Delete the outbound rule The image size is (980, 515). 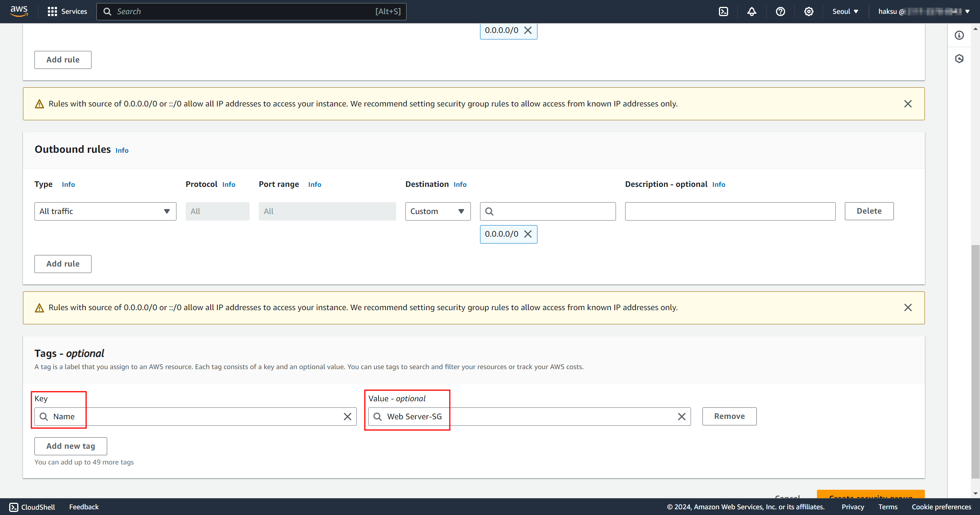coord(869,211)
